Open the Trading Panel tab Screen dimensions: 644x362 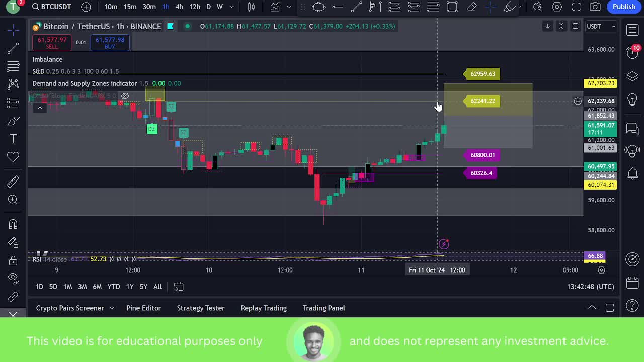(324, 308)
